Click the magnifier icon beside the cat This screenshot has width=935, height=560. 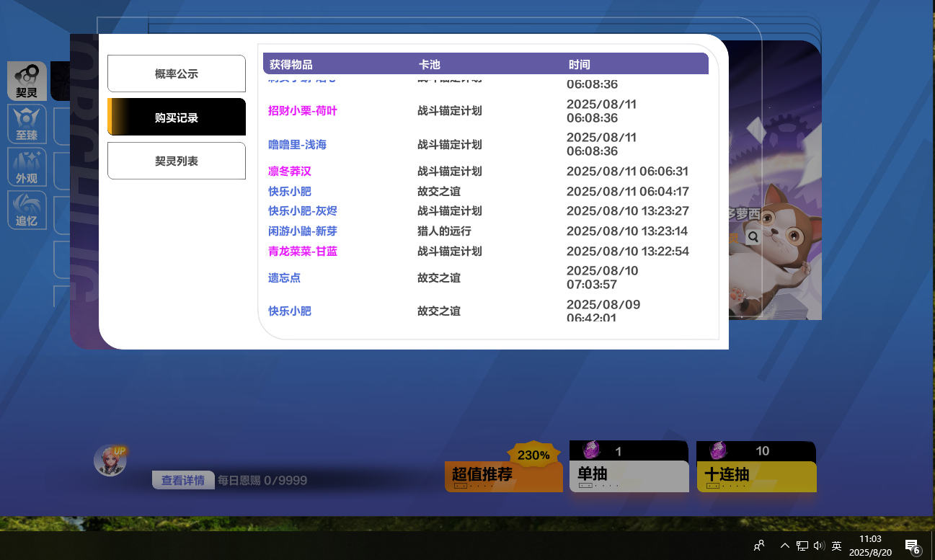(753, 236)
